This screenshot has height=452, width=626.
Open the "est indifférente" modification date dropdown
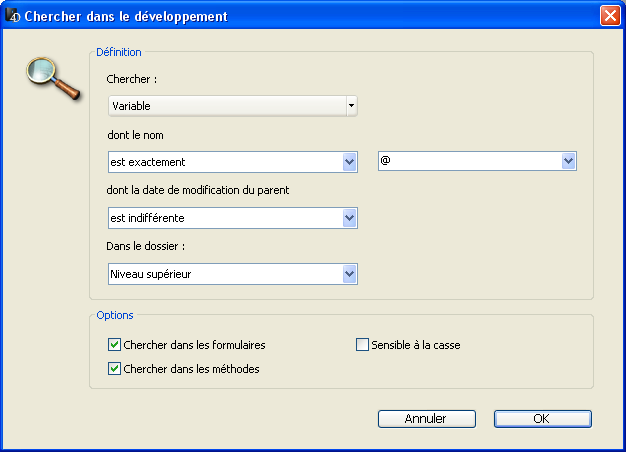(232, 218)
